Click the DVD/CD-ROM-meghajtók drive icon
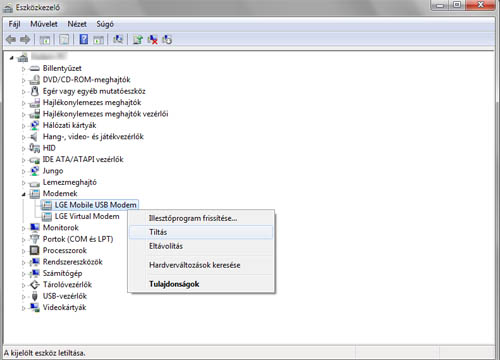Image resolution: width=500 pixels, height=360 pixels. 34,80
